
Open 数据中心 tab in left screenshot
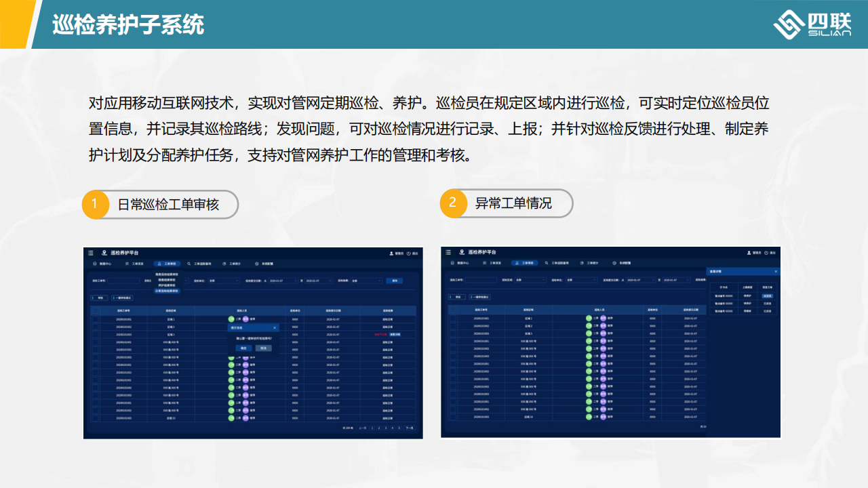pos(102,264)
